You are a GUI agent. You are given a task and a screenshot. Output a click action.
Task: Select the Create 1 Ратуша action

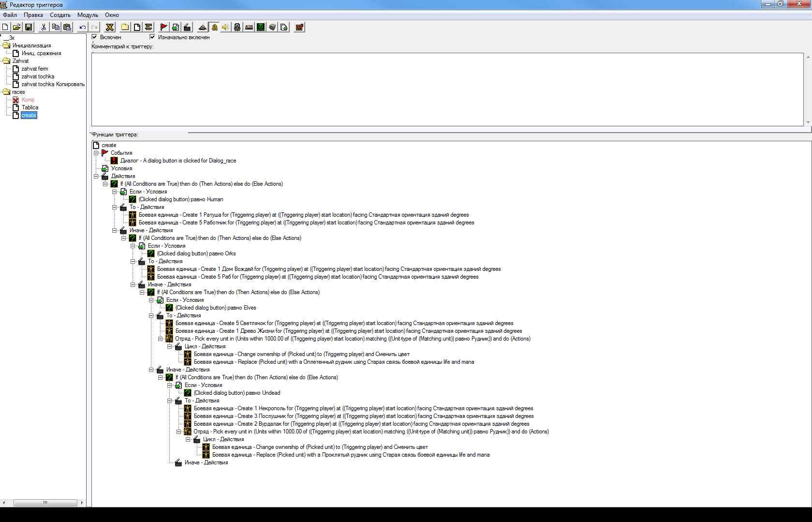(304, 215)
